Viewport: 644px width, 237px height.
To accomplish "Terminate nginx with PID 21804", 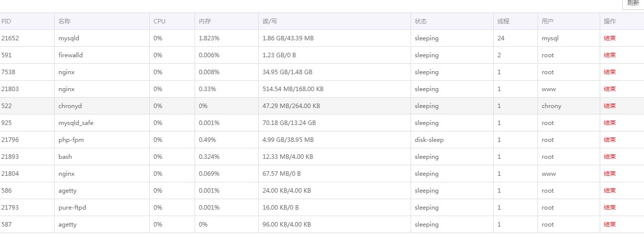I will point(610,174).
